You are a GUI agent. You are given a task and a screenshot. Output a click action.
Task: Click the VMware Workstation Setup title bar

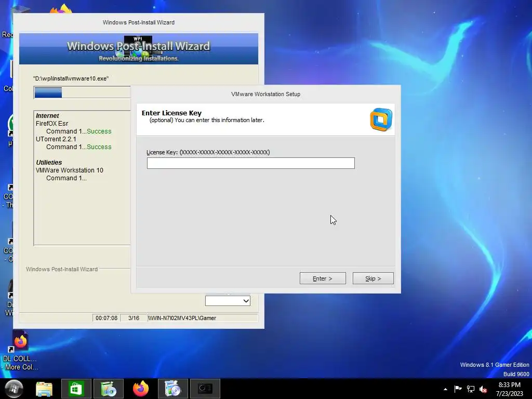click(265, 94)
